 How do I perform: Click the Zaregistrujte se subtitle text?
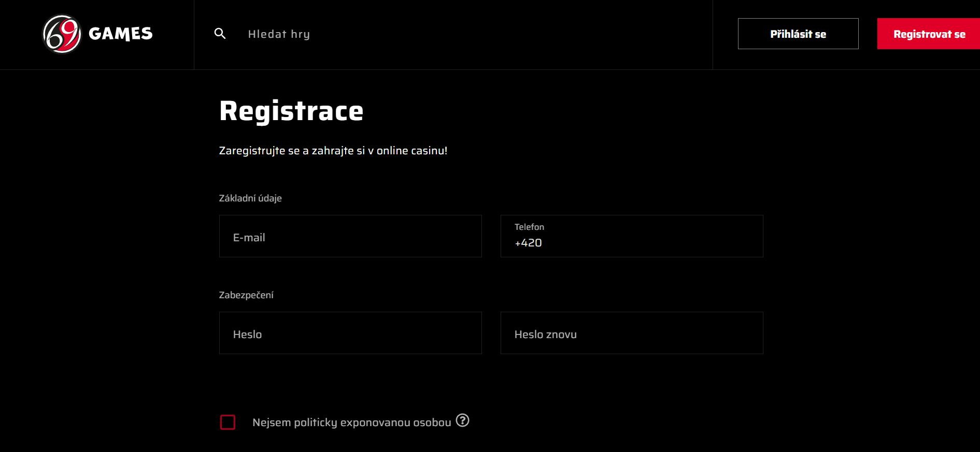(x=333, y=151)
